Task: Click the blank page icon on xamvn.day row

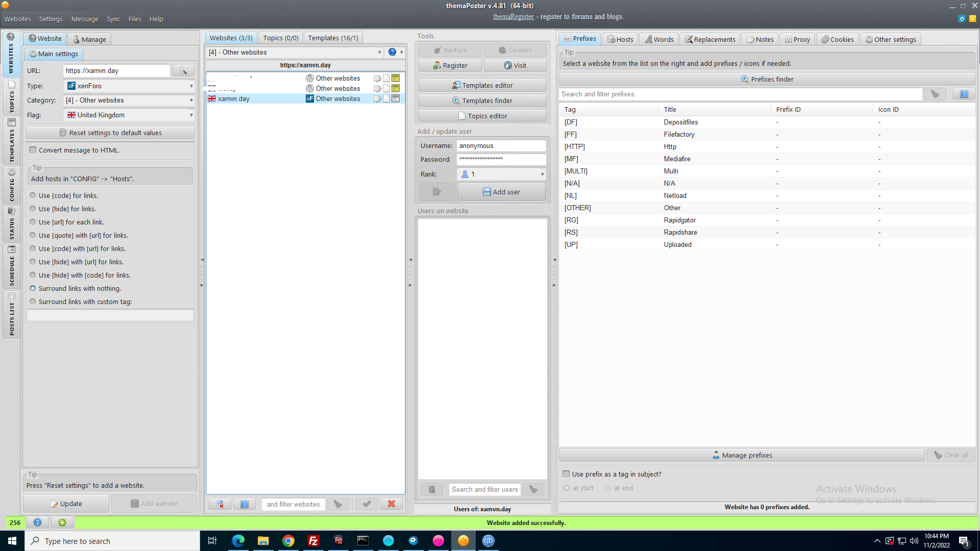Action: tap(386, 98)
